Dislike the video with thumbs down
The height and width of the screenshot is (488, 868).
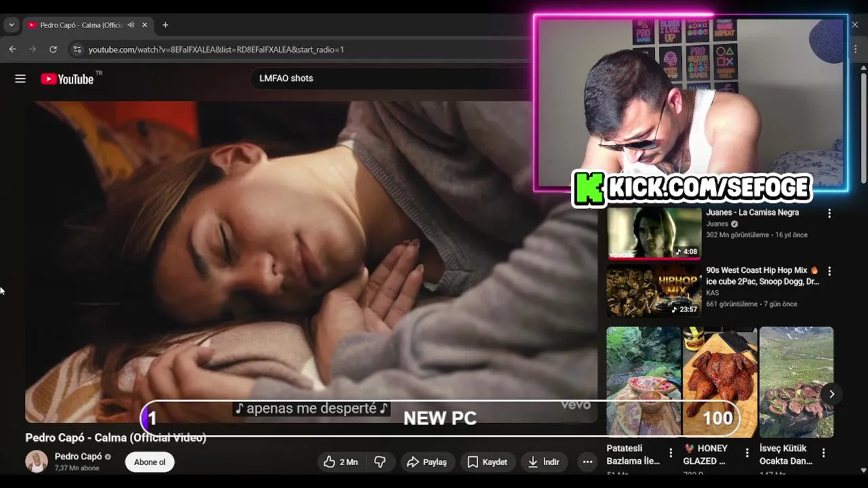click(x=380, y=462)
